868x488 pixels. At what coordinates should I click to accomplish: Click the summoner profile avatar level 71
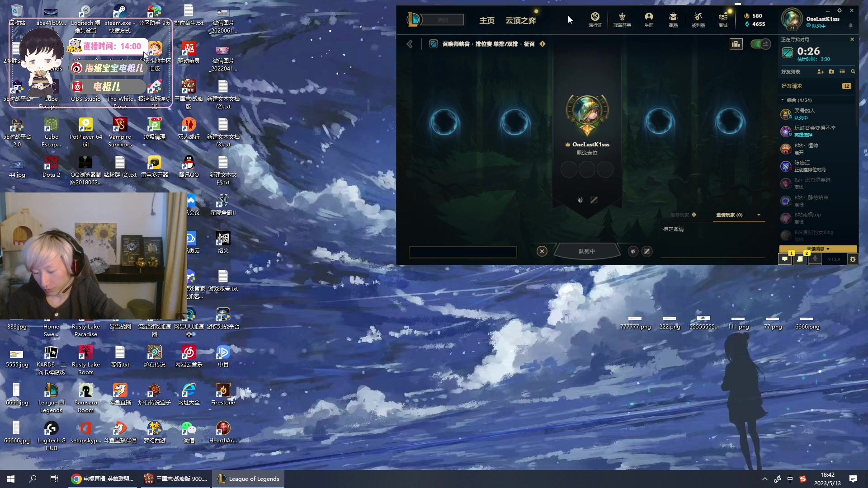coord(792,19)
